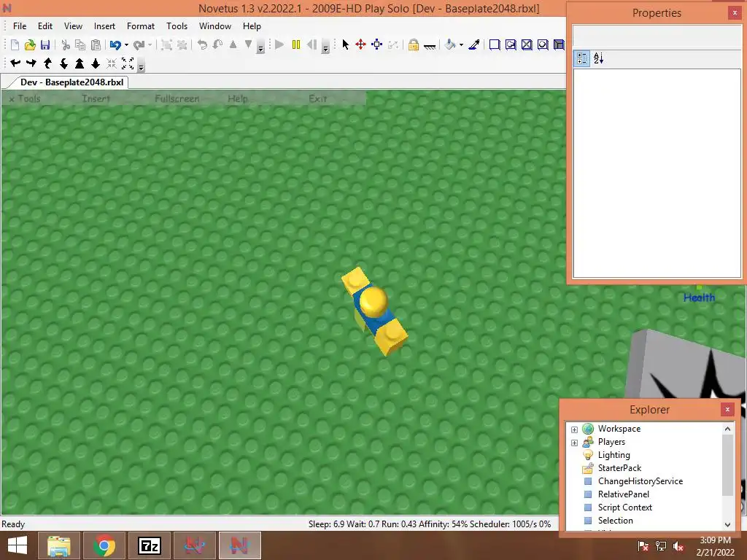Pause the running simulation
747x560 pixels.
296,44
